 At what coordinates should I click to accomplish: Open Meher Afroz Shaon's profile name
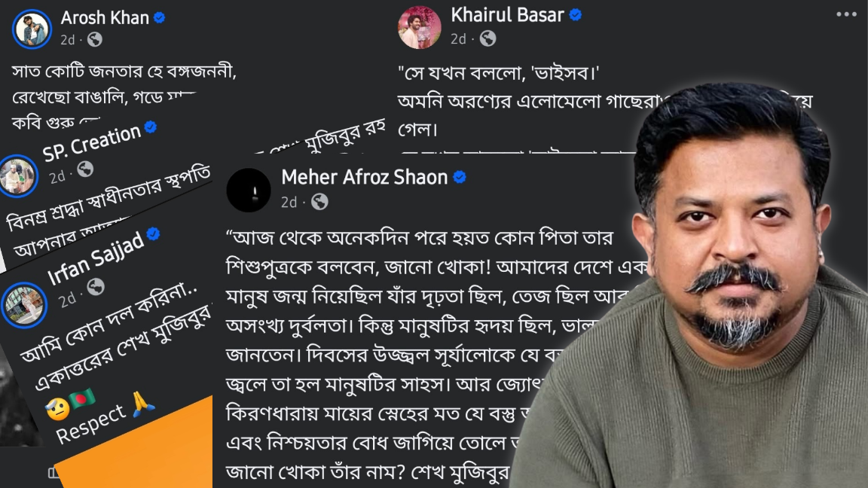coord(364,177)
